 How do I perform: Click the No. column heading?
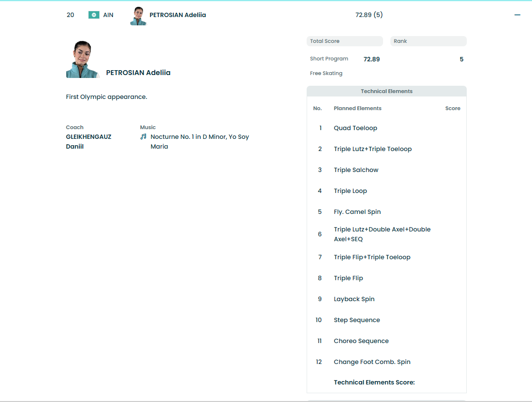point(317,108)
